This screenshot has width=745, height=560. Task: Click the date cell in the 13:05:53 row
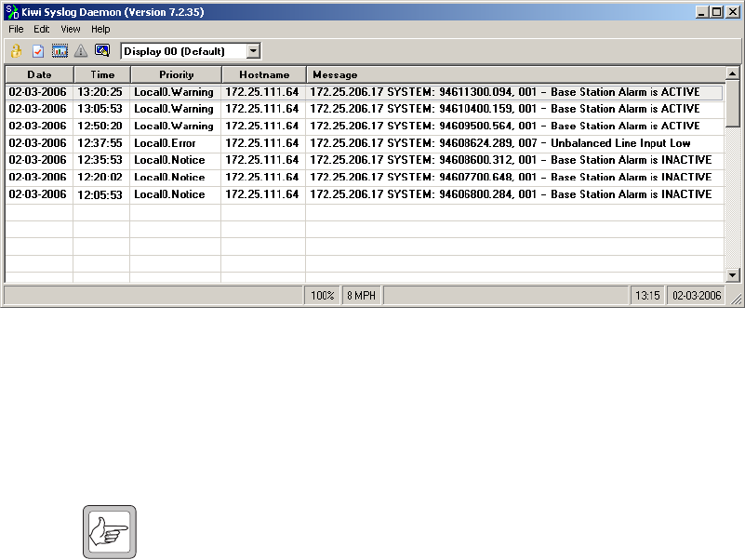39,109
